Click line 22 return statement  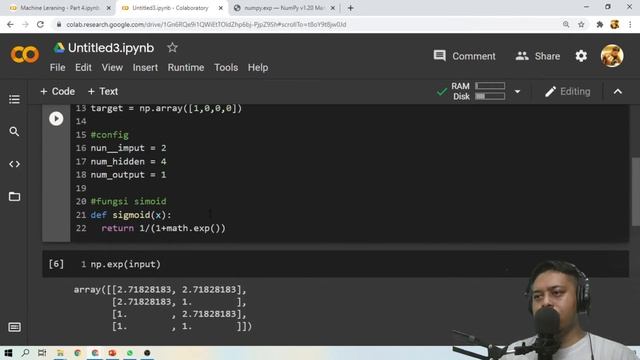[x=163, y=228]
